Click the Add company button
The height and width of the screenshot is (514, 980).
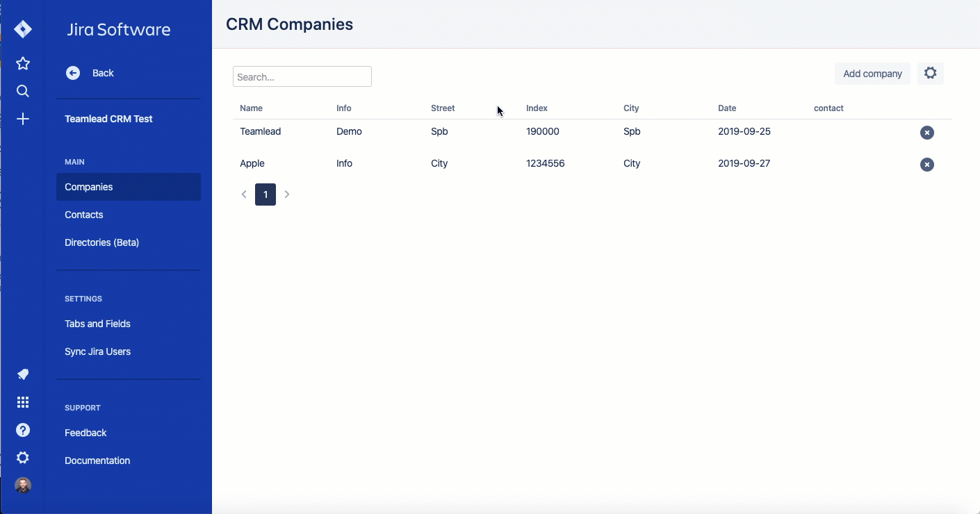tap(872, 74)
